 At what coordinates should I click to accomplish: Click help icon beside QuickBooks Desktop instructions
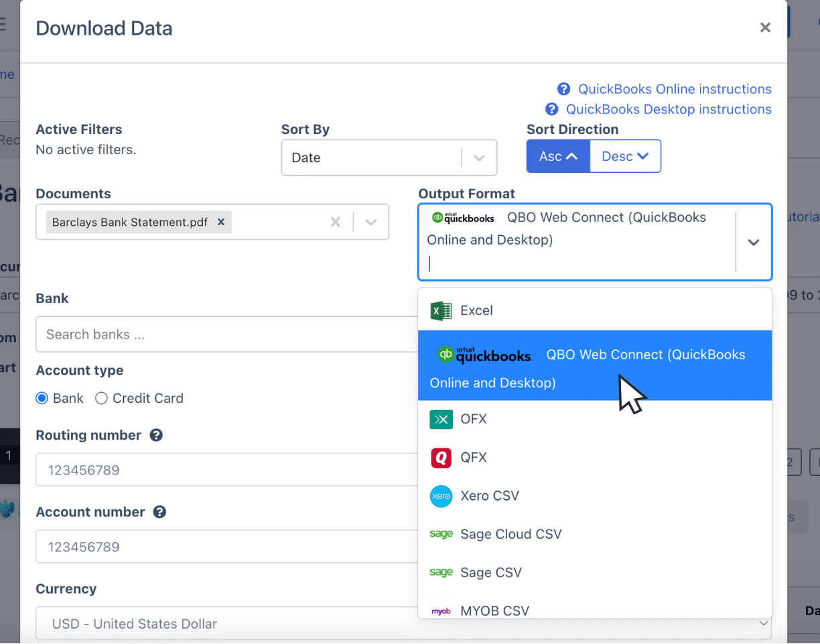point(552,109)
